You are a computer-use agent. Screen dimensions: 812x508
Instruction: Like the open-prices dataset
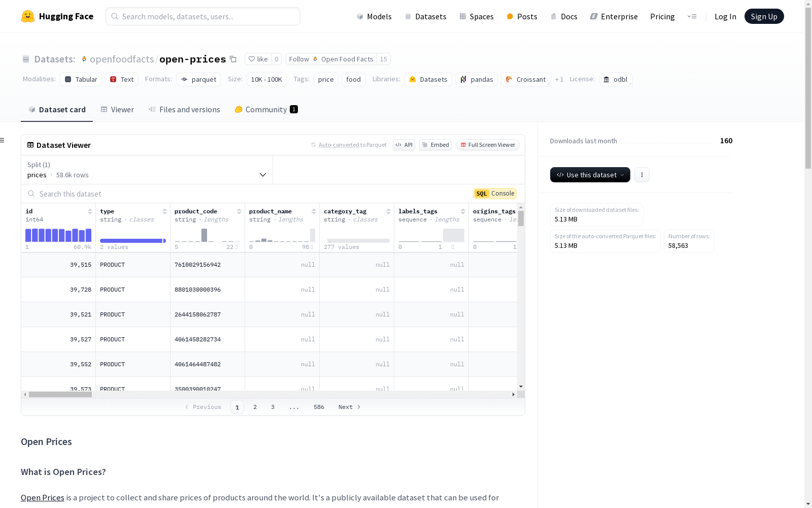(258, 59)
